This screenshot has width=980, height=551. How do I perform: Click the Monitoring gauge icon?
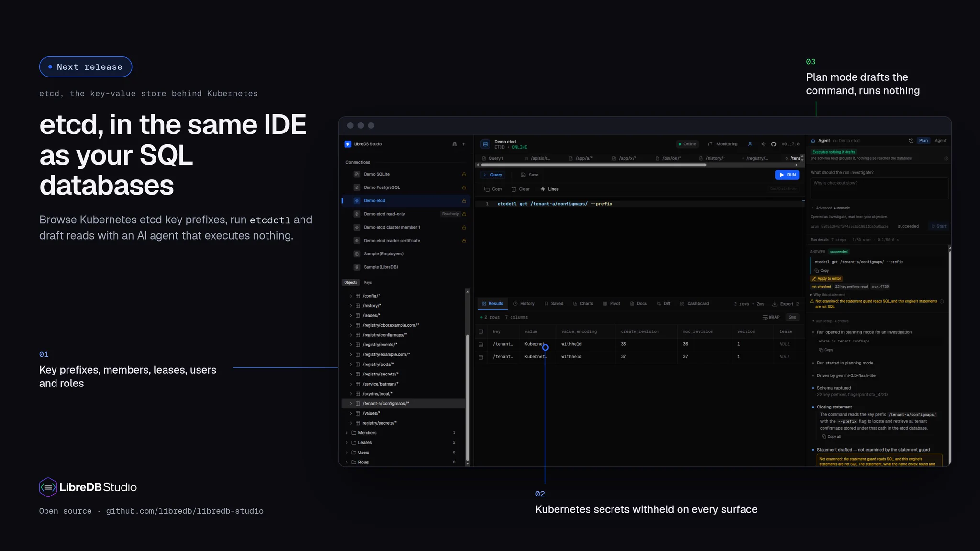click(711, 144)
